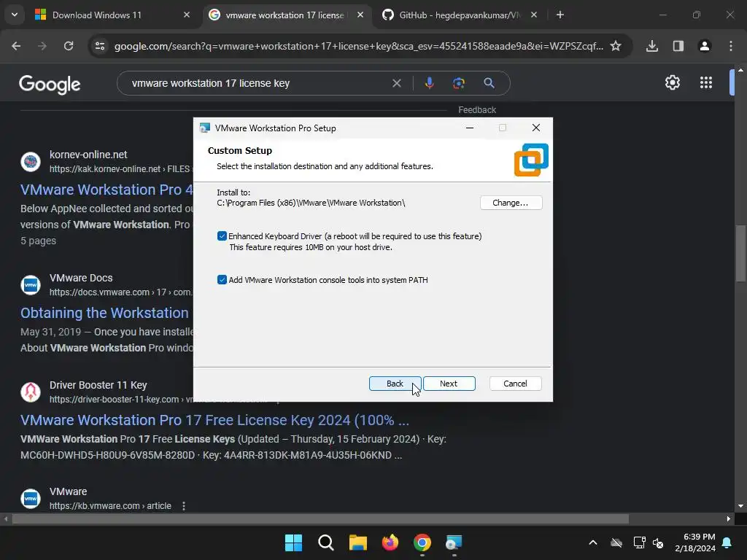Screen dimensions: 747x560
Task: Open Chrome three-dot menu
Action: (731, 46)
